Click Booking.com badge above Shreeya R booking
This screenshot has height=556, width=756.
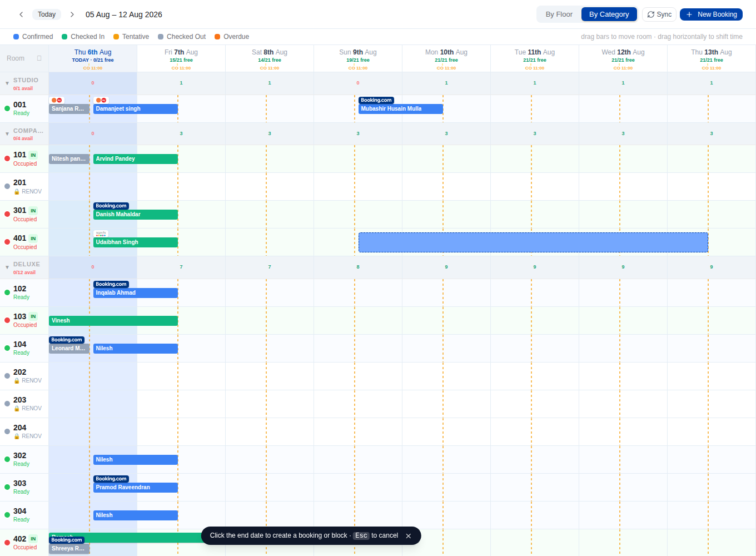point(67,540)
